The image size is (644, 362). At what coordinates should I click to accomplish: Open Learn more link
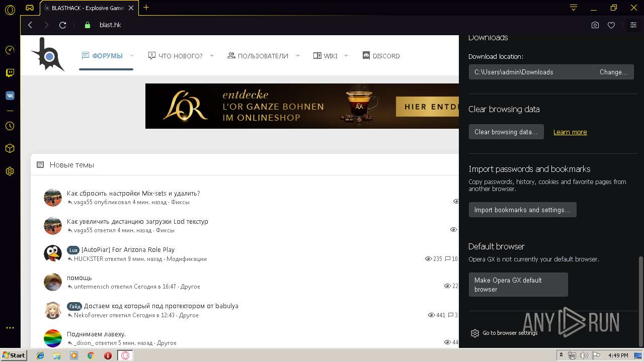point(570,132)
